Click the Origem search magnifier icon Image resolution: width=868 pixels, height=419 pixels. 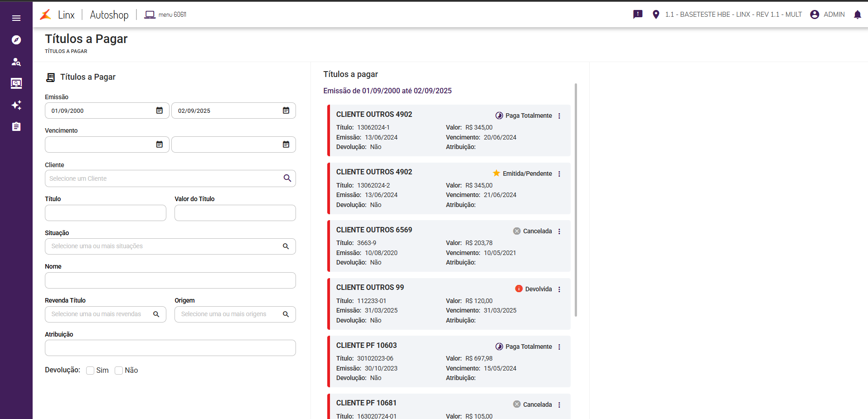click(x=286, y=314)
